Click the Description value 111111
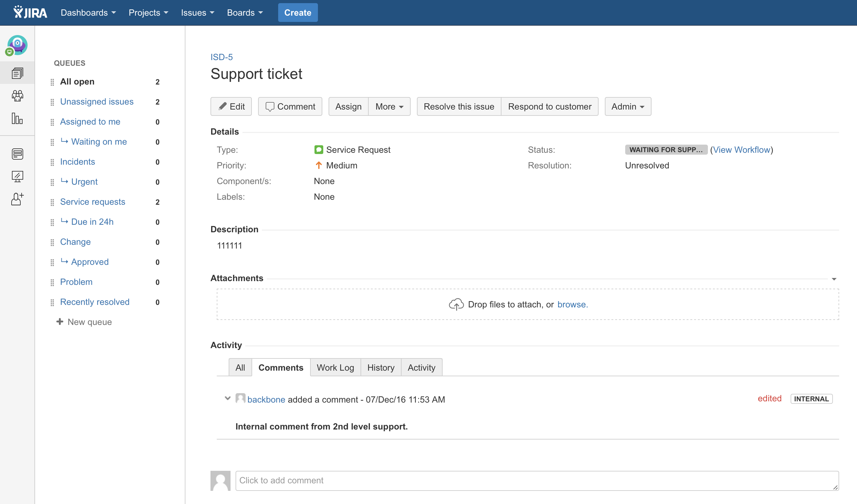The height and width of the screenshot is (504, 857). 230,245
